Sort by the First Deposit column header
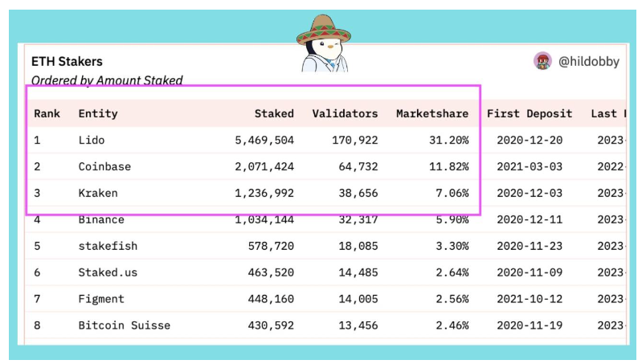Image resolution: width=642 pixels, height=364 pixels. click(530, 113)
